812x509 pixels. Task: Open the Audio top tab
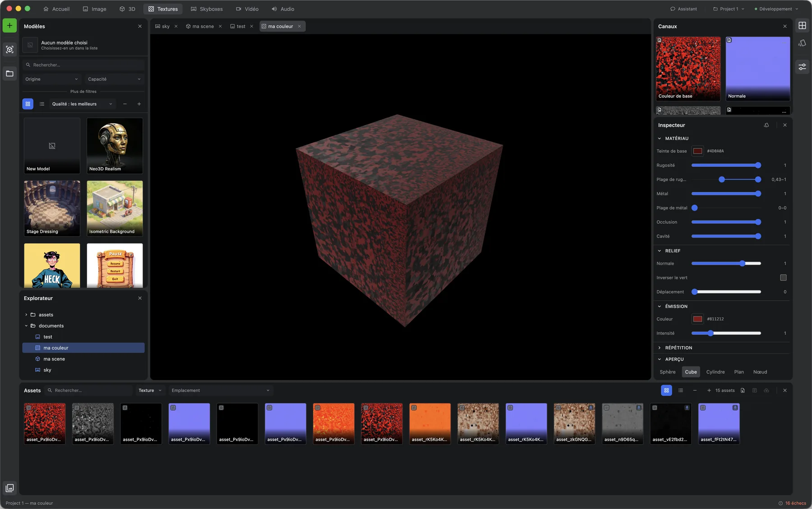coord(283,9)
